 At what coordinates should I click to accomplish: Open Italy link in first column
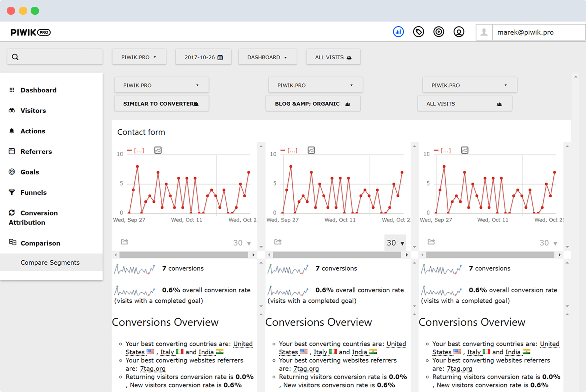(x=167, y=352)
